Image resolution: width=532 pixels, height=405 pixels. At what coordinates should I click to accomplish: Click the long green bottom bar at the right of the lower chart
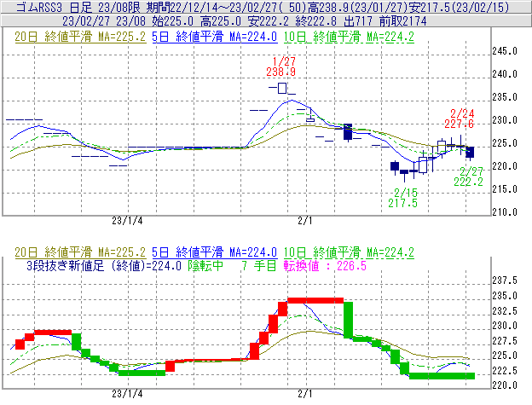click(442, 376)
